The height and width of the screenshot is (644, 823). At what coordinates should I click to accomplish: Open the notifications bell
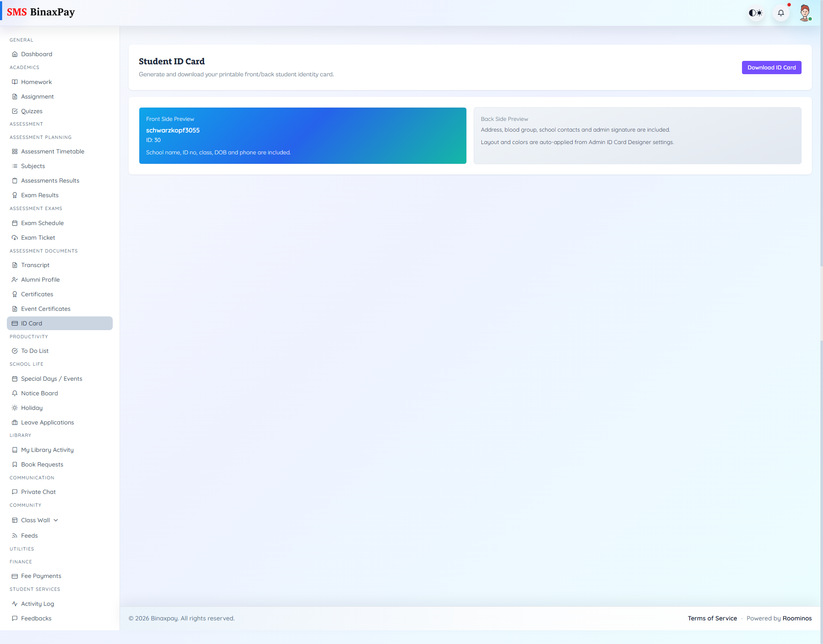tap(781, 13)
